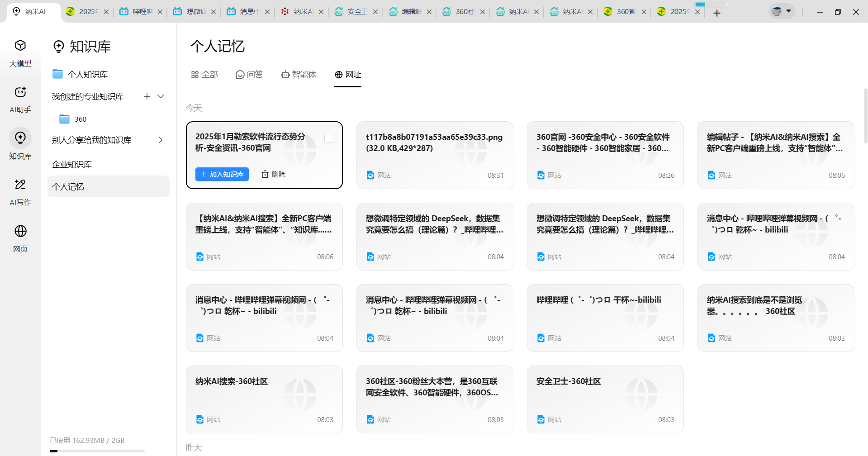The image size is (868, 456).
Task: Click the 网站 source icon on the t117b8a8b card
Action: (370, 175)
